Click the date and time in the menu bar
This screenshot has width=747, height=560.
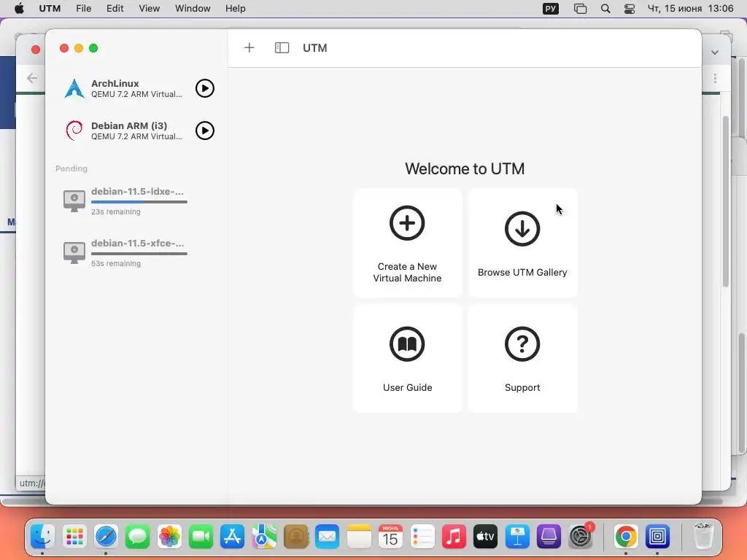(x=690, y=9)
